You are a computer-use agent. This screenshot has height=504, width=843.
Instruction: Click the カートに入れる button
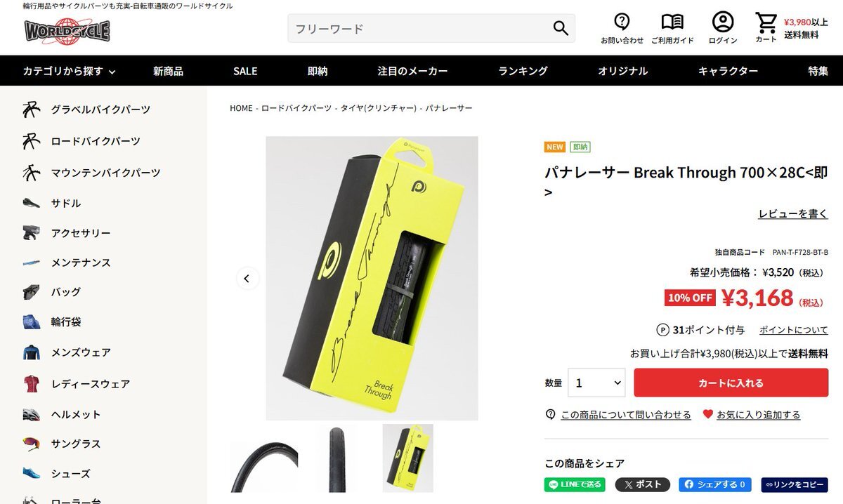tap(731, 383)
